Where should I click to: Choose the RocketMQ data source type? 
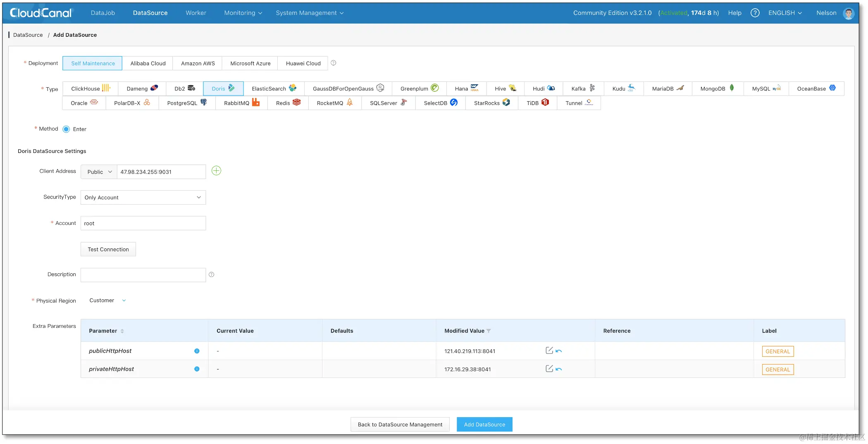pyautogui.click(x=335, y=103)
